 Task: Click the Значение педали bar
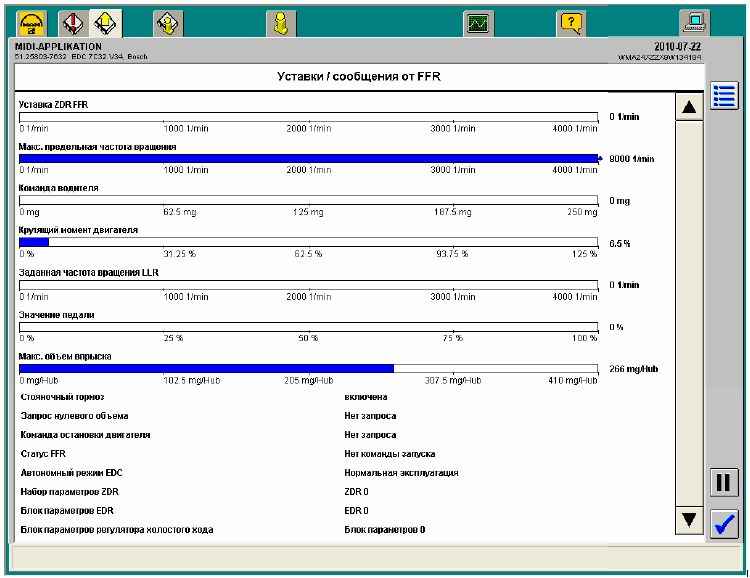point(309,327)
